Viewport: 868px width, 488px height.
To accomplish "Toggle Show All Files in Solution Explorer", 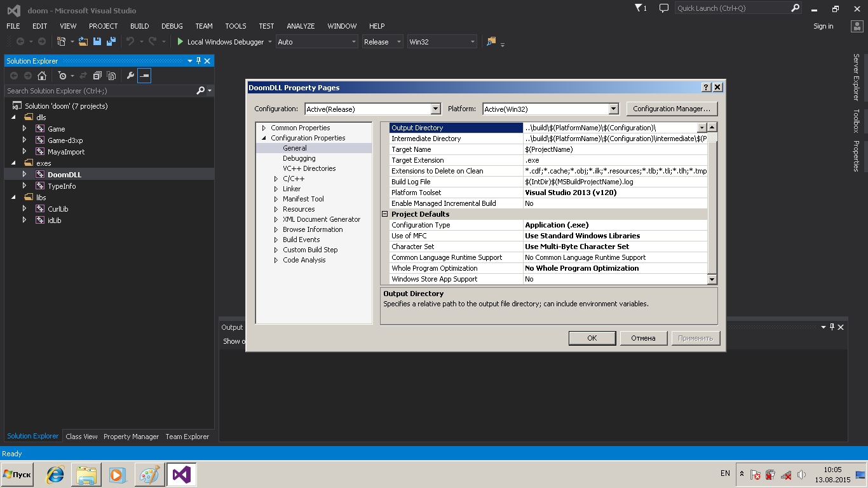I will point(111,76).
